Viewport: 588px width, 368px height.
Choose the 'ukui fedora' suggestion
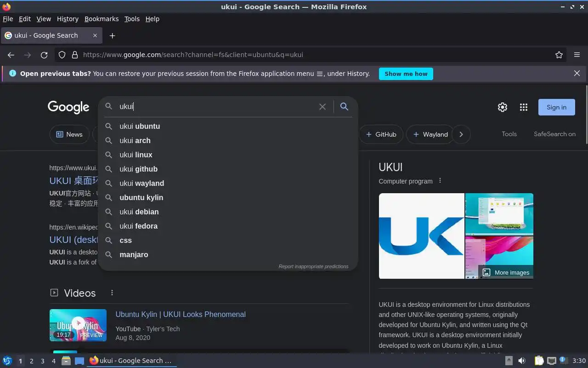point(228,226)
